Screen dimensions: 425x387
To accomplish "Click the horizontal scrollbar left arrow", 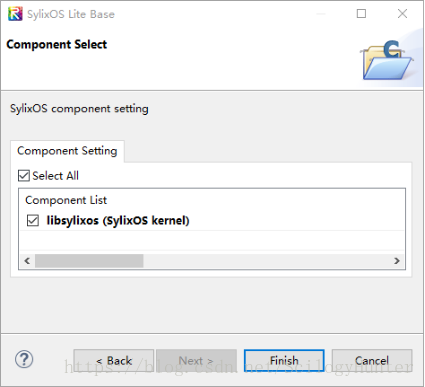I will (27, 261).
